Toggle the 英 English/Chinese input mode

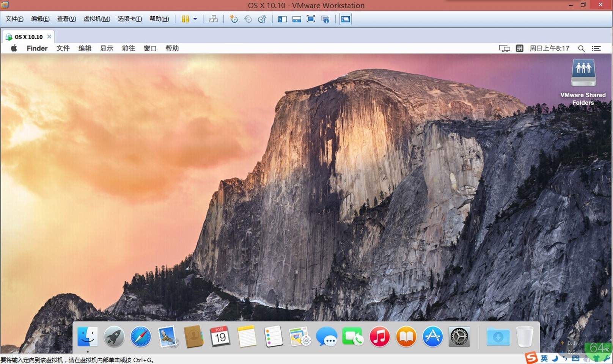[x=544, y=358]
